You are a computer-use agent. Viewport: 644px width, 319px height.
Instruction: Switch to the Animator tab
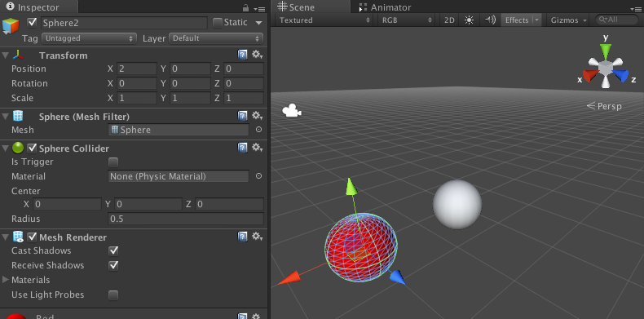click(385, 7)
